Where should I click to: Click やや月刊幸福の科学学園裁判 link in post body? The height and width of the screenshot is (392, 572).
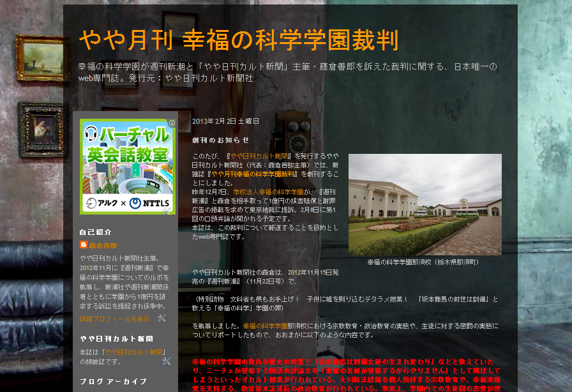tap(253, 174)
